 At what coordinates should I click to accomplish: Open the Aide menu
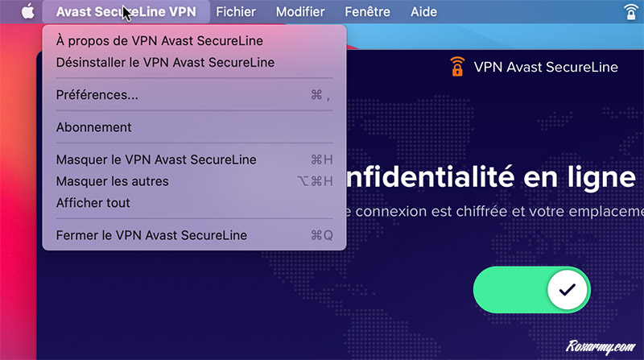pos(423,12)
